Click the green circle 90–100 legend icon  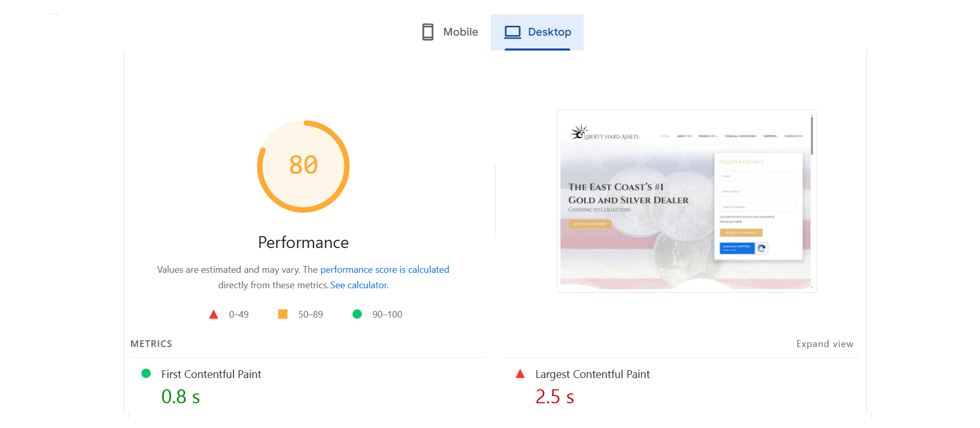(x=357, y=314)
